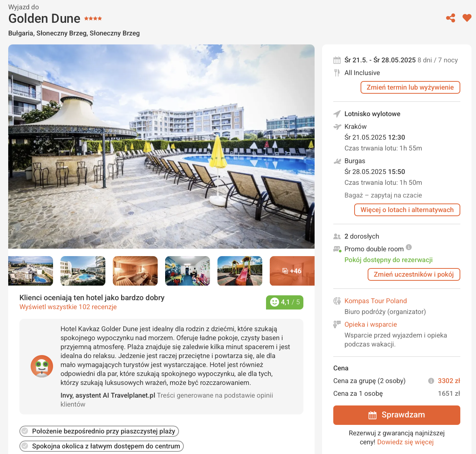Open Więcej o lotach i alternatywach

click(x=407, y=210)
